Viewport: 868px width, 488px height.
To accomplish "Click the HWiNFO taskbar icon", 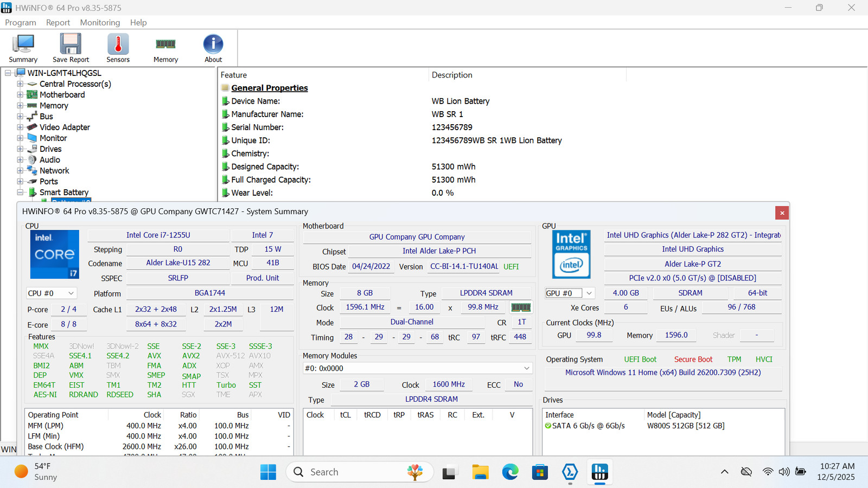I will coord(599,472).
